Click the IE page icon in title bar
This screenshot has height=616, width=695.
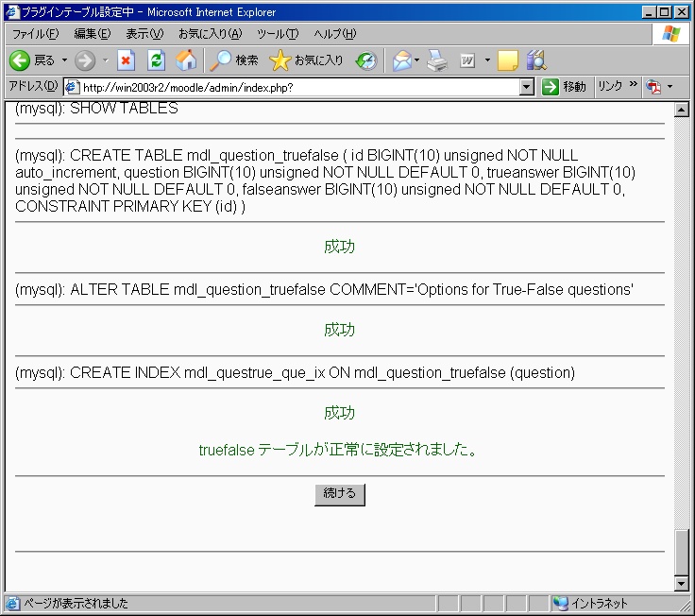(x=12, y=12)
